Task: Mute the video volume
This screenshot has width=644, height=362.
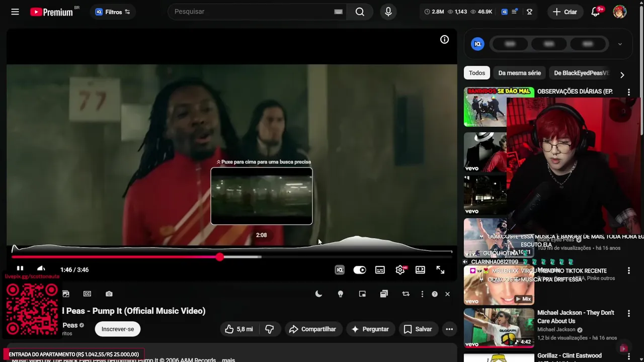Action: tap(41, 269)
